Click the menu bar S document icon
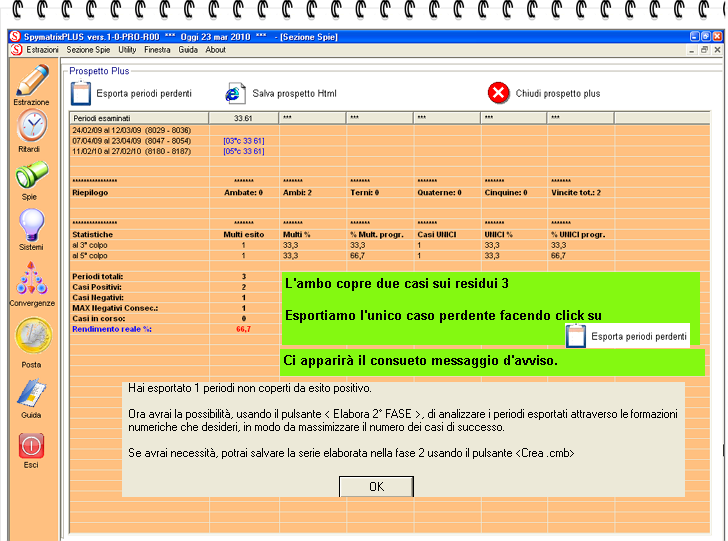Viewport: 728px width, 541px height. click(16, 50)
